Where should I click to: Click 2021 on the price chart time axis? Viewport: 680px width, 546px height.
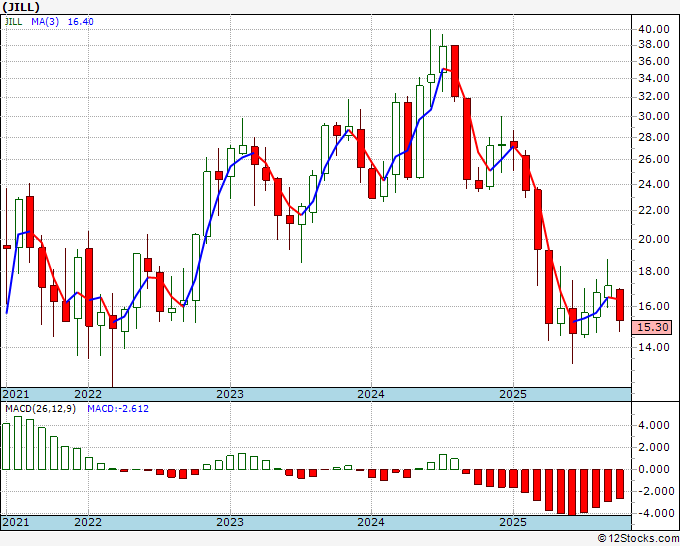pyautogui.click(x=16, y=394)
